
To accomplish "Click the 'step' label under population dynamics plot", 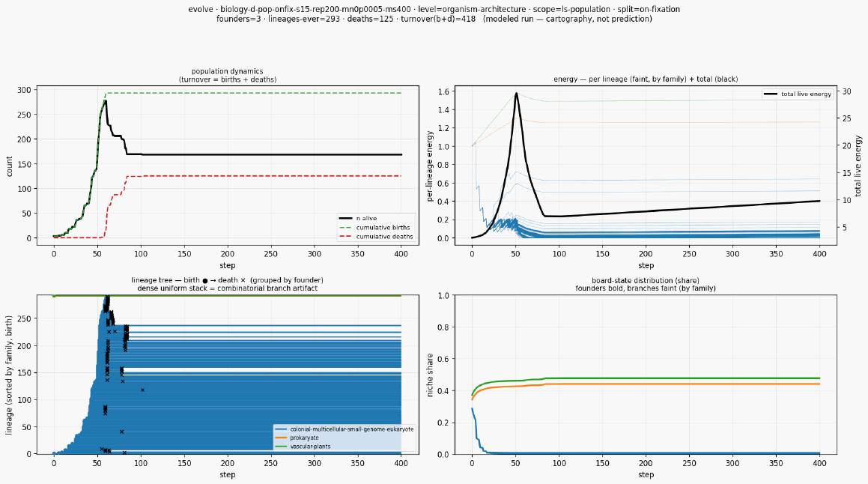I will coord(227,266).
